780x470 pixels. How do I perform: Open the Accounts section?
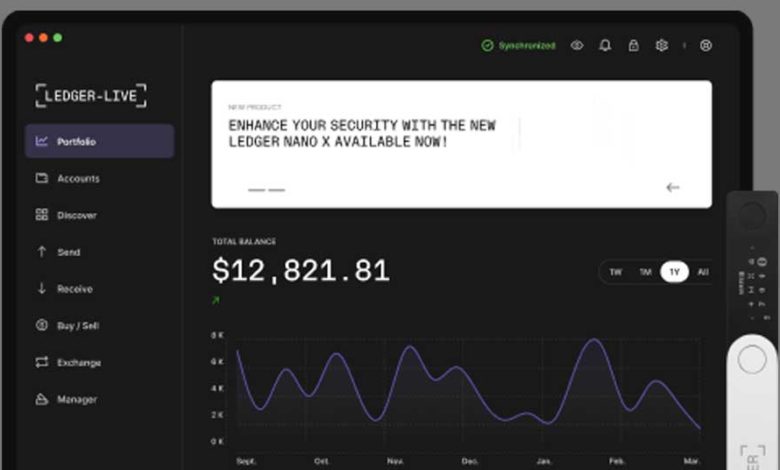point(78,178)
